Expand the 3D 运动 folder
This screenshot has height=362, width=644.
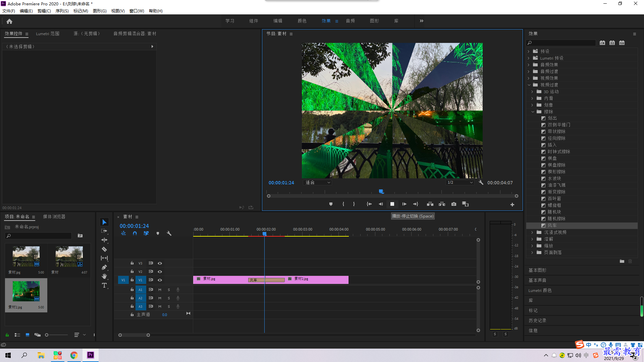point(532,92)
